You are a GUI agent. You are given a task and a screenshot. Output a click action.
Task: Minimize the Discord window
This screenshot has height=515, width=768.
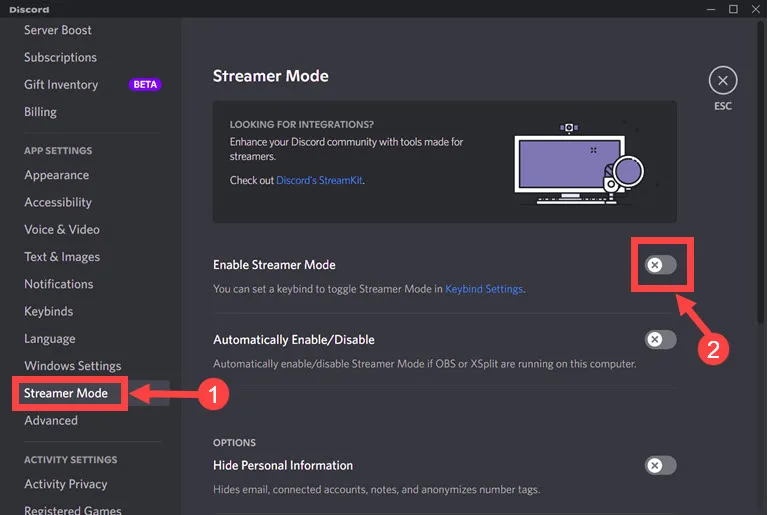tap(711, 9)
